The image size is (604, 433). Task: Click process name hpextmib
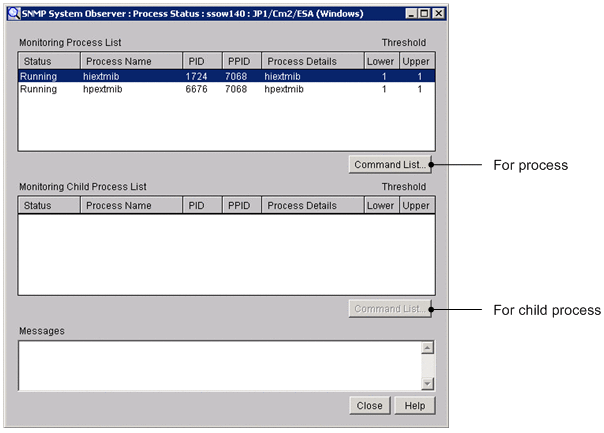click(102, 89)
